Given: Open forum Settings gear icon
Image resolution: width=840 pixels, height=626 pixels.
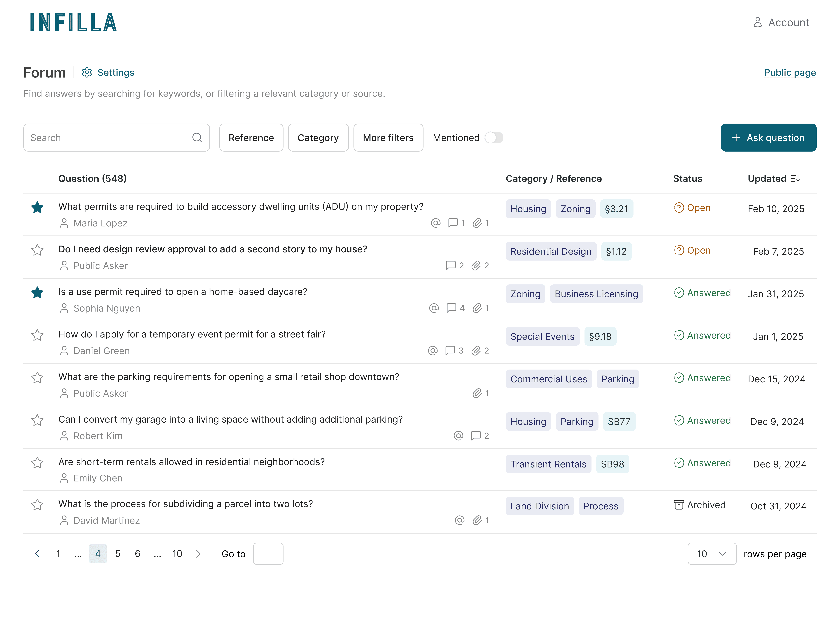Looking at the screenshot, I should 87,72.
